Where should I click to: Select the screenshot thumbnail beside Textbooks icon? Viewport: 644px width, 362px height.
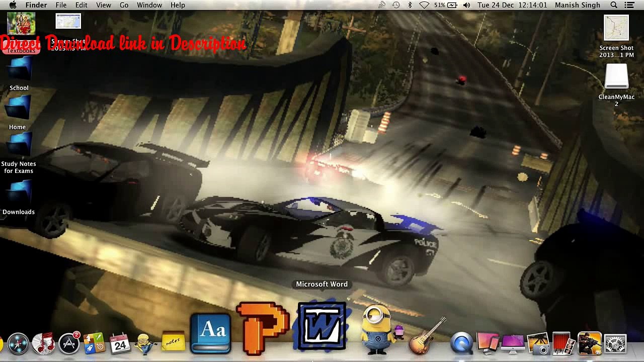pyautogui.click(x=68, y=21)
